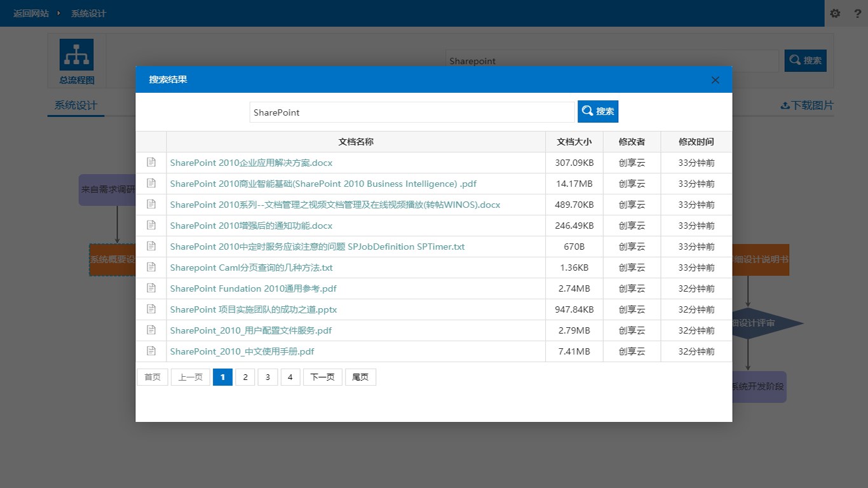
Task: Click the file icon for SharePoint 2010增强后的通知功能.docx
Action: tap(151, 225)
